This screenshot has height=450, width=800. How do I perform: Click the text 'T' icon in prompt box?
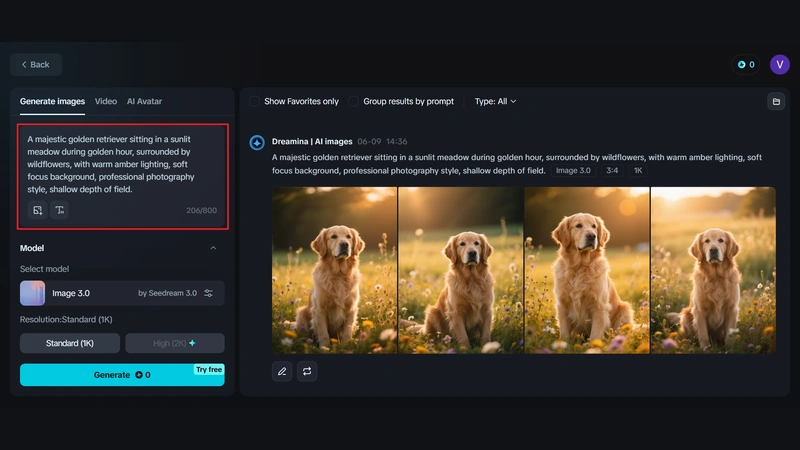60,210
